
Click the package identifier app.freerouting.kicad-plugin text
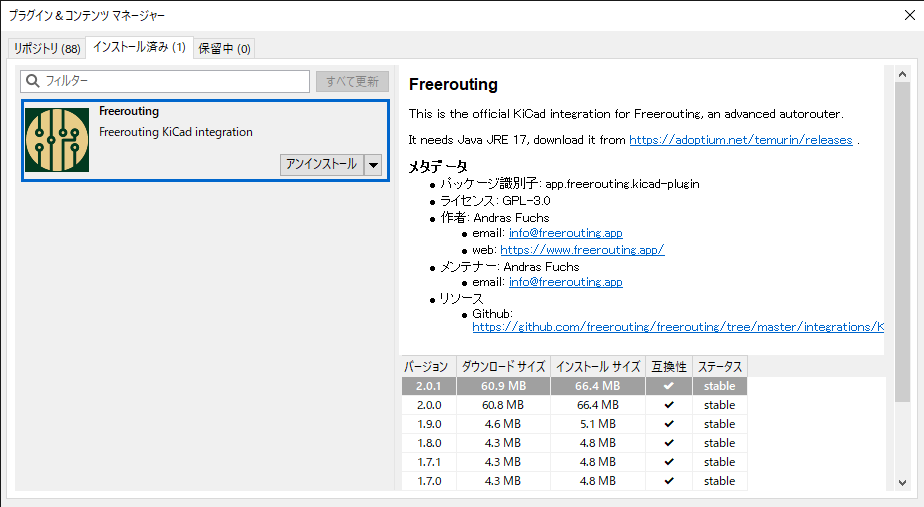(x=622, y=184)
